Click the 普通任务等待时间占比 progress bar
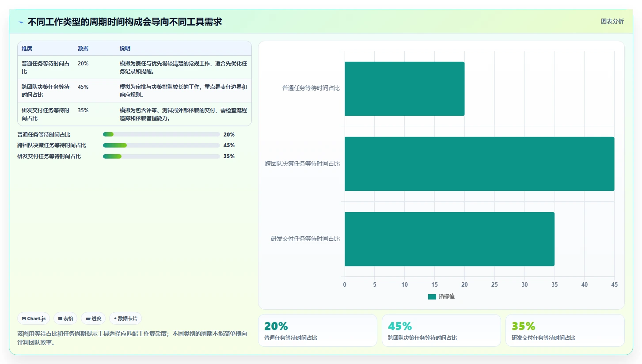This screenshot has width=642, height=364. pos(161,134)
